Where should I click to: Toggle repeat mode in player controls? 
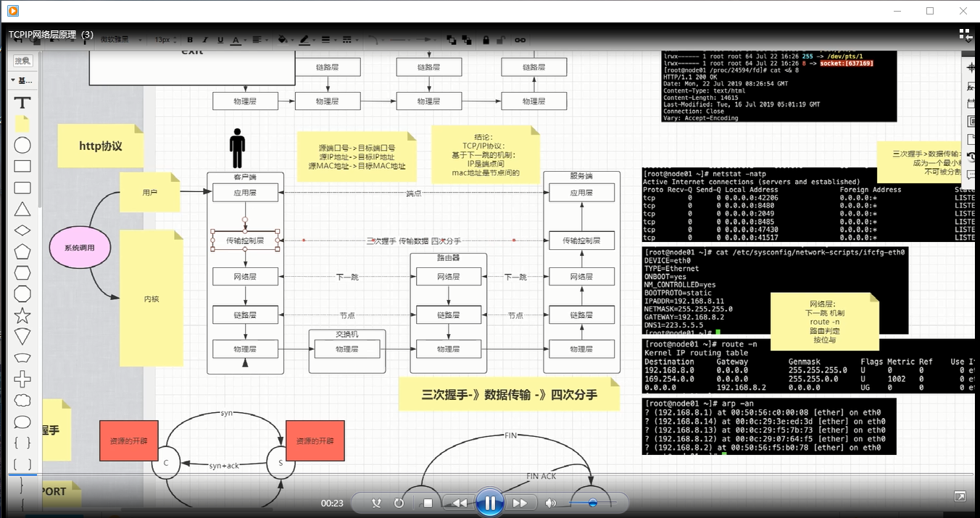399,503
